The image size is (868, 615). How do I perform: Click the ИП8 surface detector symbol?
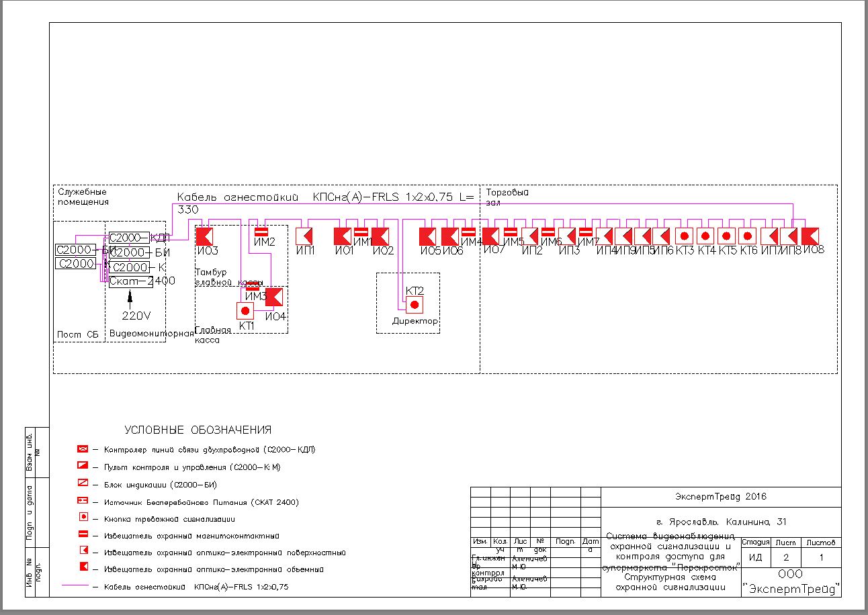tap(789, 236)
